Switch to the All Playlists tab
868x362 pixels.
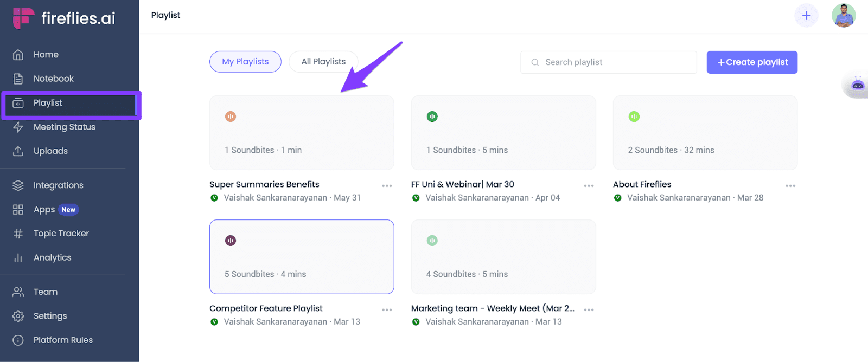tap(323, 62)
